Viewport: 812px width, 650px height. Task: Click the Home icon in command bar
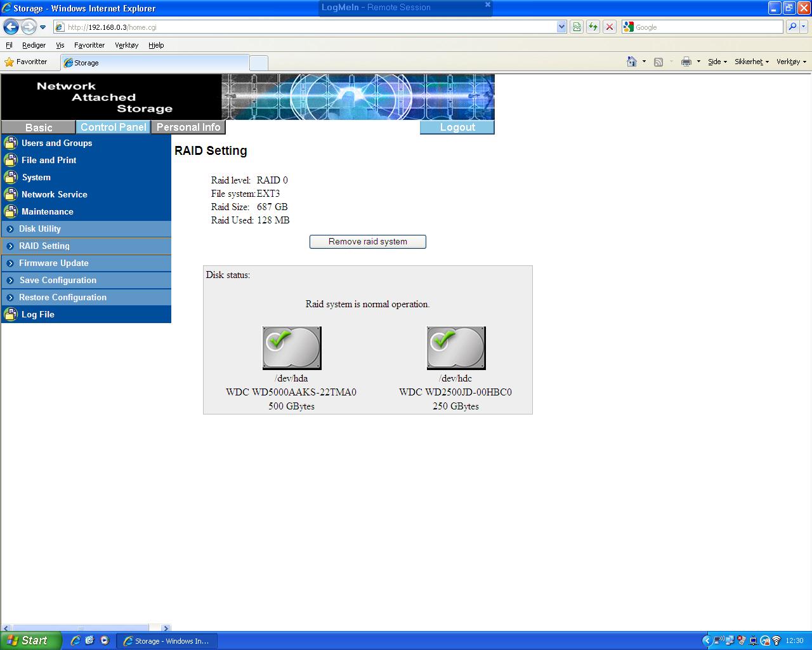click(x=632, y=62)
